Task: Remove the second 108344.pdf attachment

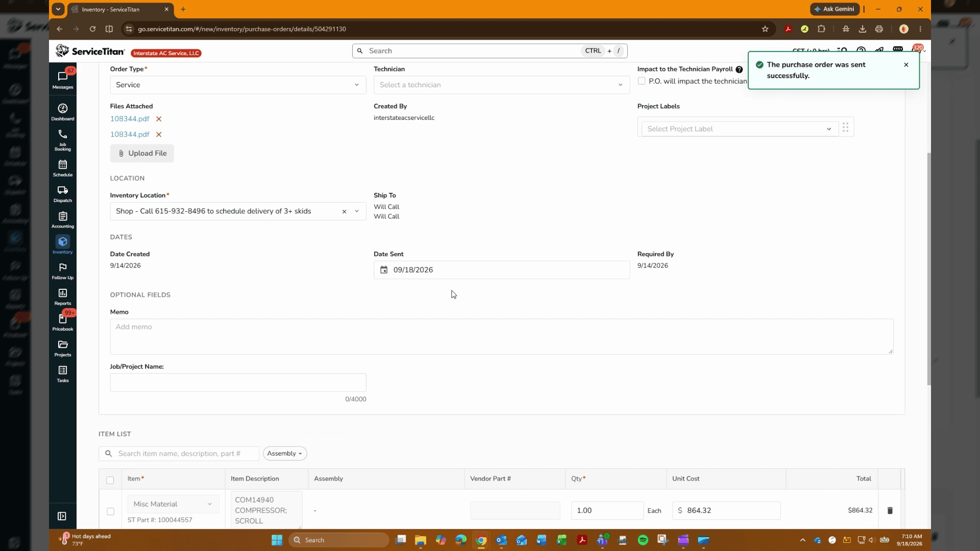Action: click(159, 135)
